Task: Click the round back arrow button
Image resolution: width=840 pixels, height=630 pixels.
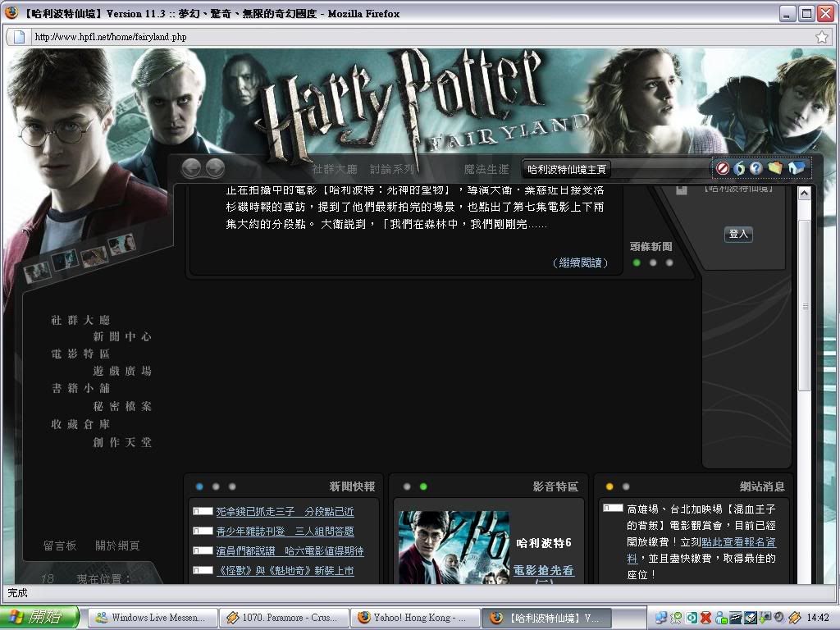Action: [191, 168]
